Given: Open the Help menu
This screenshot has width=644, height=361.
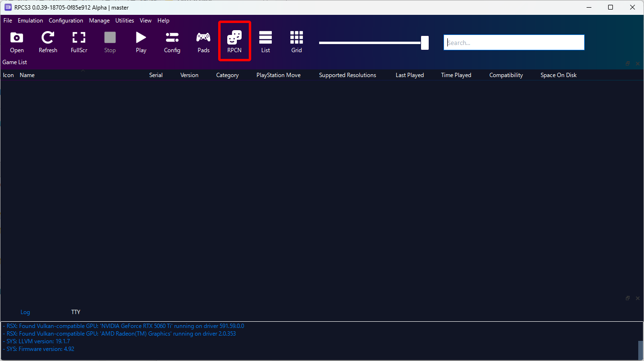Looking at the screenshot, I should coord(163,21).
